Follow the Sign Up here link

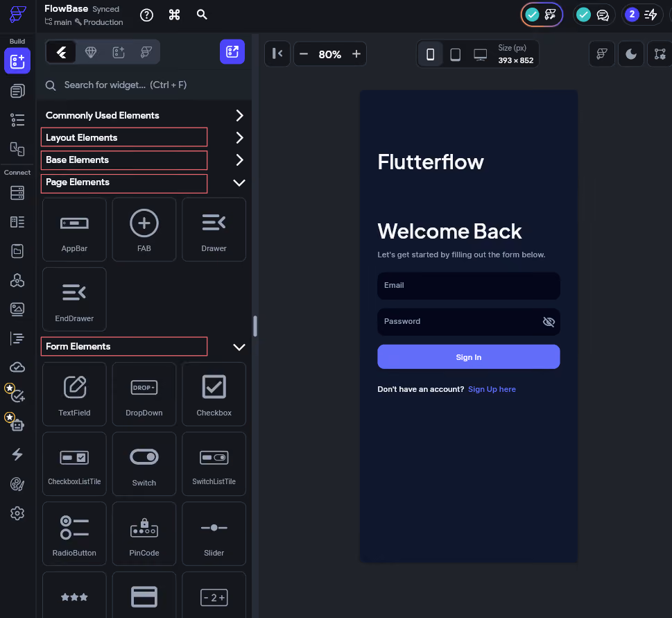pyautogui.click(x=492, y=389)
